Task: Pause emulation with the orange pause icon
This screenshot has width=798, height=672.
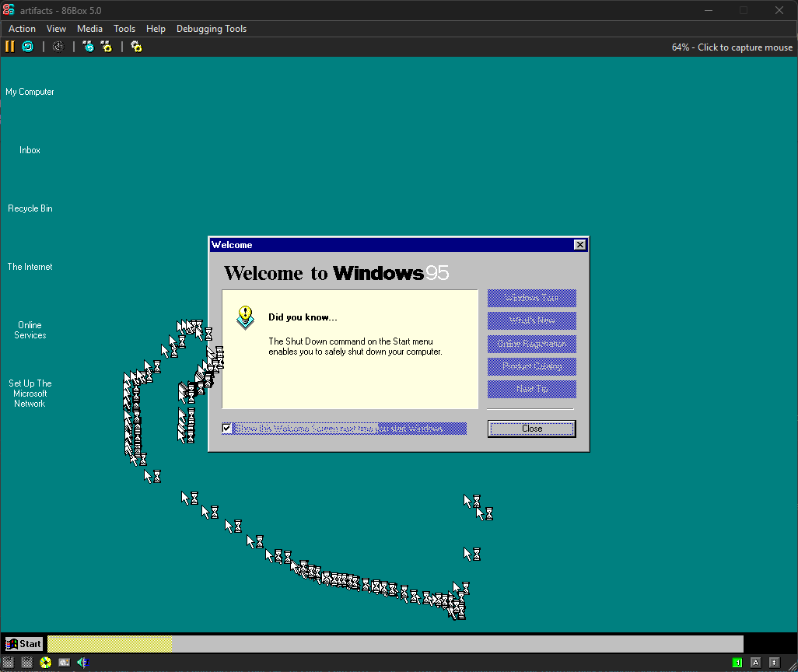Action: pos(9,47)
